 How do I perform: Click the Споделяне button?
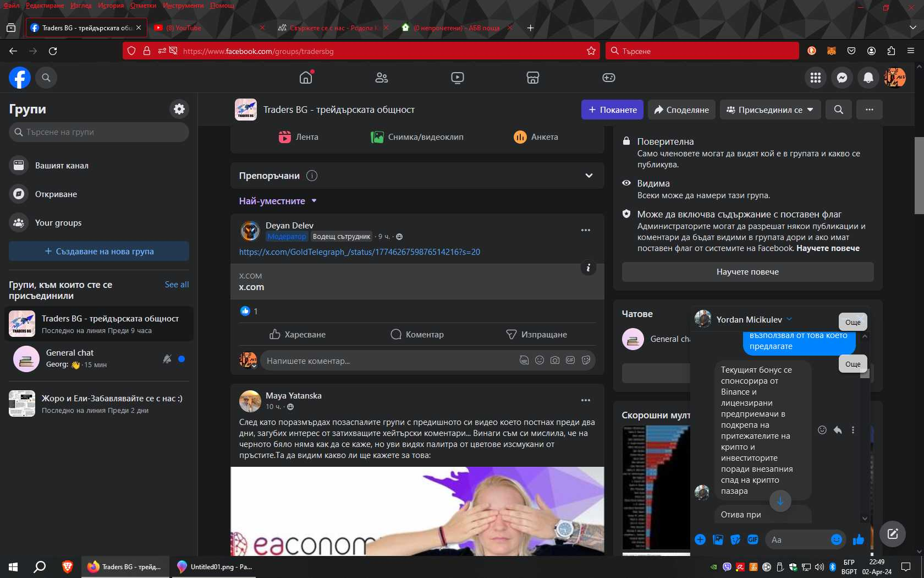coord(681,110)
